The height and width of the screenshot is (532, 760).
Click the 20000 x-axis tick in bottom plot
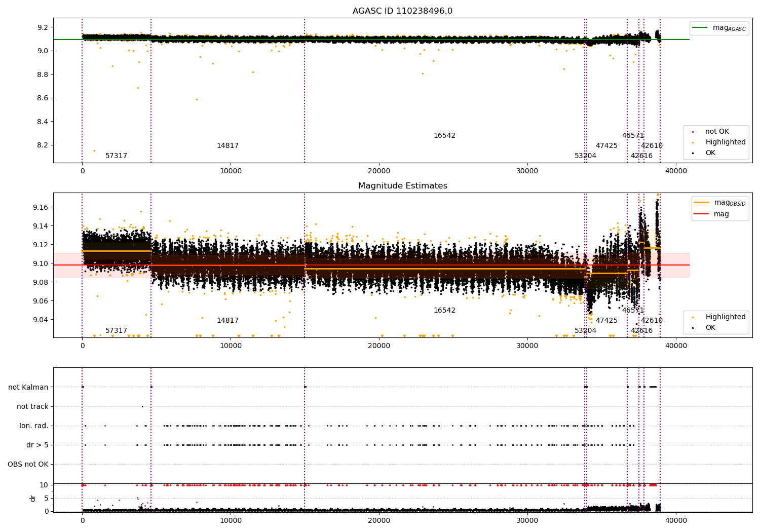pos(379,520)
